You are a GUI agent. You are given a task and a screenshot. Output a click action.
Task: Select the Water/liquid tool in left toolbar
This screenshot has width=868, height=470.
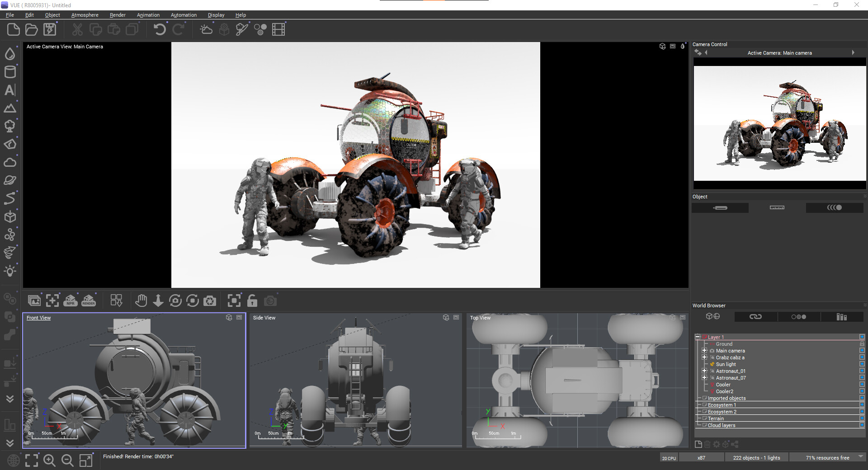pyautogui.click(x=10, y=53)
